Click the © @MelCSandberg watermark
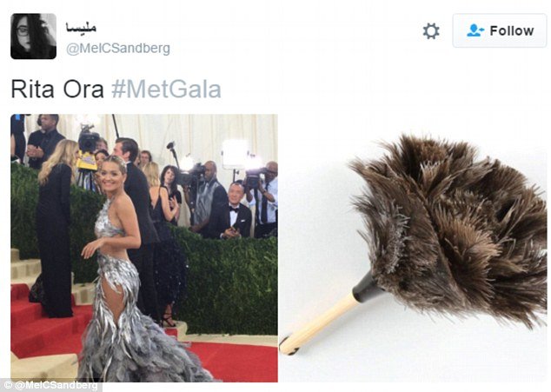 (x=51, y=386)
